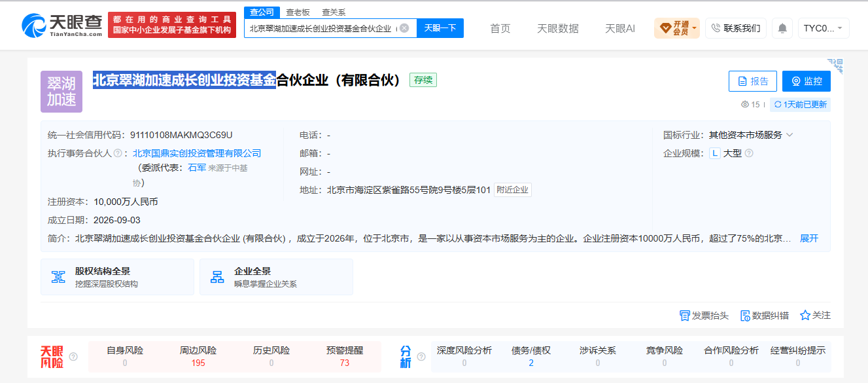
Task: Click the 联系我们 button
Action: (x=736, y=28)
